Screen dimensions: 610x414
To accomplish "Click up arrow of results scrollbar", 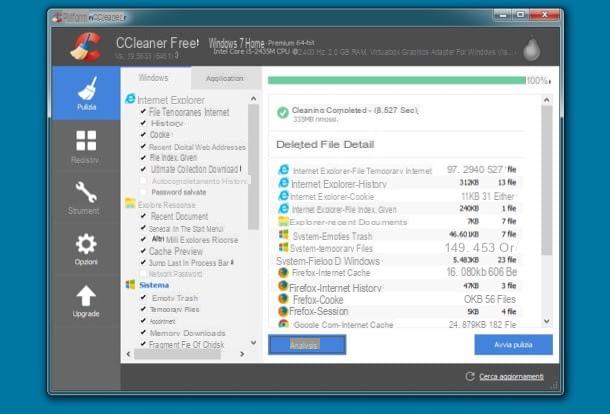I will point(547,100).
